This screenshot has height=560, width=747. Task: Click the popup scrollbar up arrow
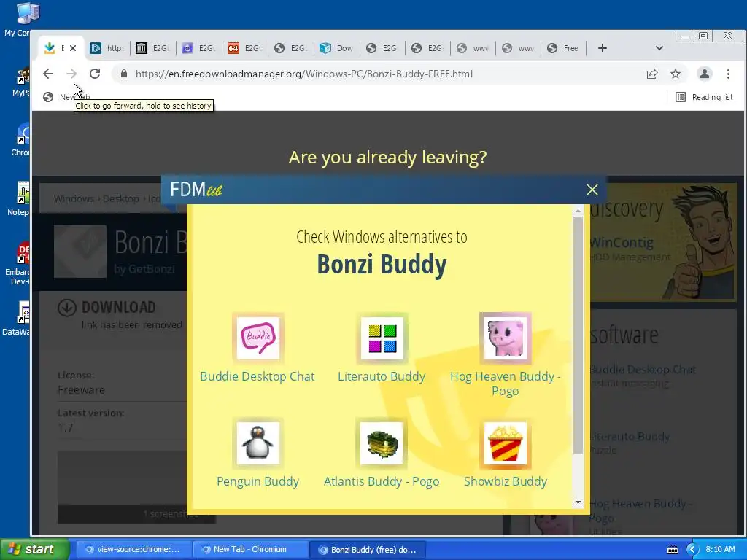click(578, 211)
